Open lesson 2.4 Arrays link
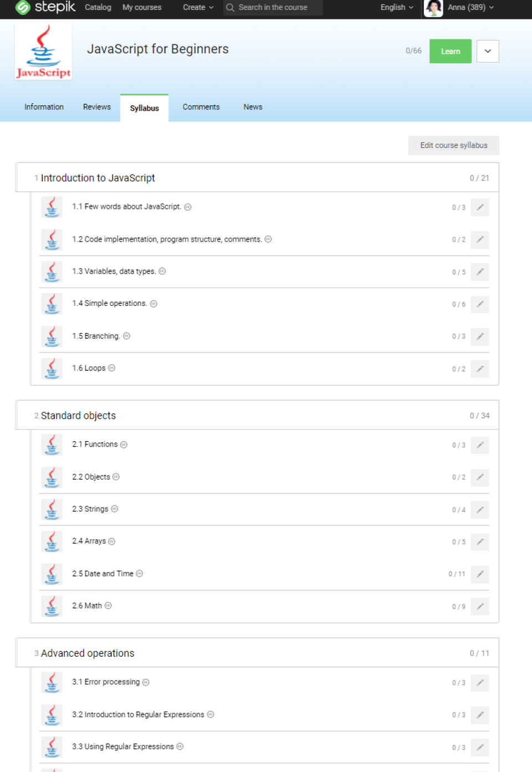The height and width of the screenshot is (772, 532). pos(89,541)
